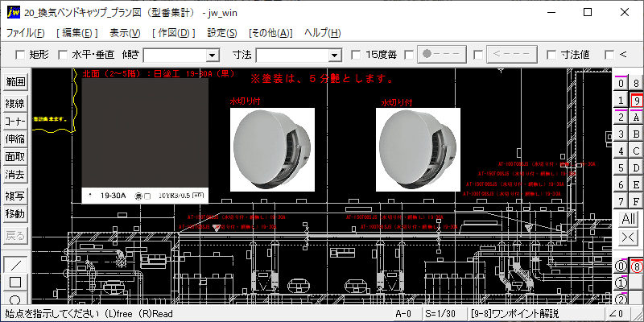Click the left vent cap product image
Screen dimensions: 644x322
point(272,150)
